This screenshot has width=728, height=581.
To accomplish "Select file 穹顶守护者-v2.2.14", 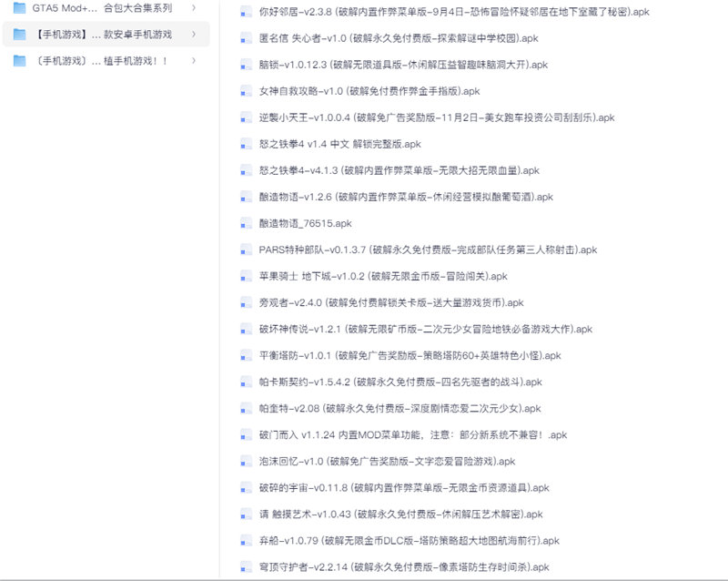I will point(404,568).
